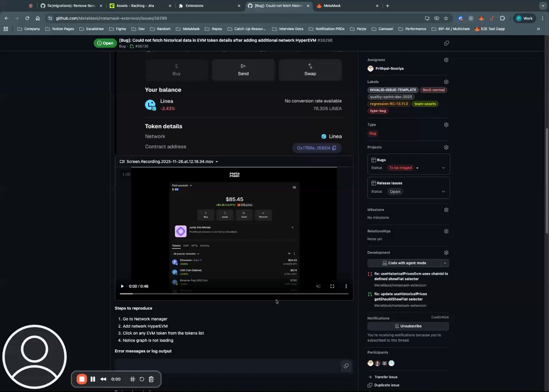Screen dimensions: 549x392
Task: Click Code with agent mode button
Action: coord(404,263)
